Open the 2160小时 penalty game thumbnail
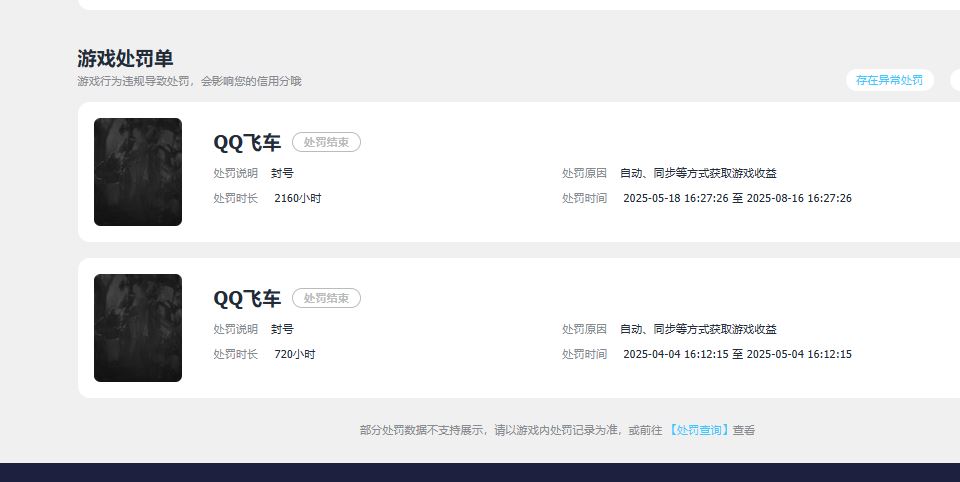 [x=138, y=172]
